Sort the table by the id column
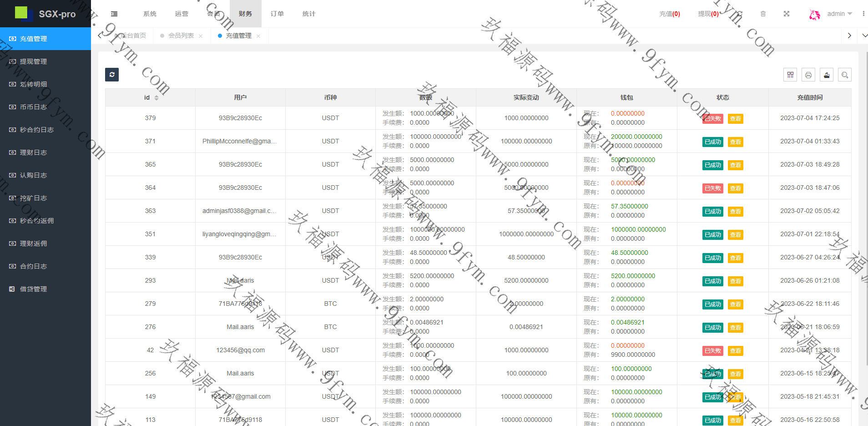 point(156,98)
